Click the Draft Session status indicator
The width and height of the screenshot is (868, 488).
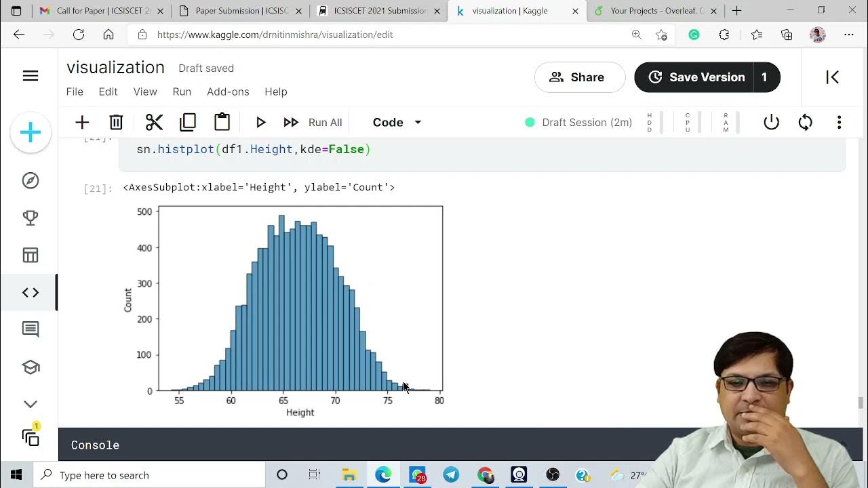pos(578,122)
